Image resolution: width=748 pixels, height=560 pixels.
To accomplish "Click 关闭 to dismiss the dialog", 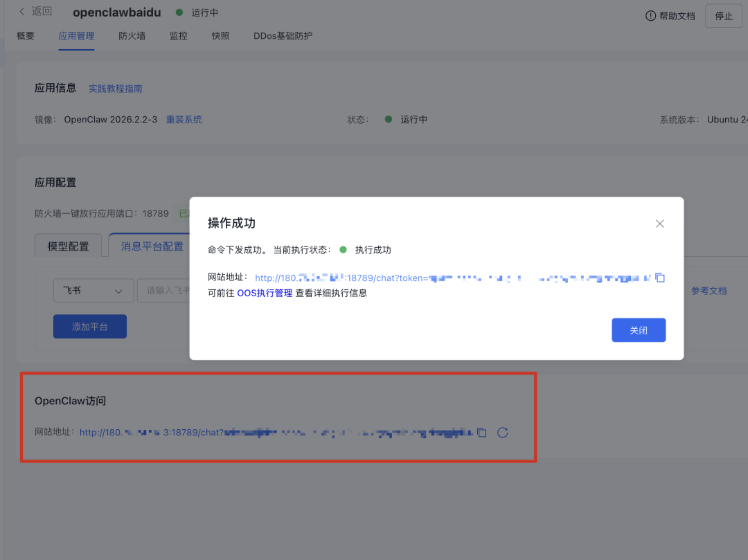I will pos(638,329).
